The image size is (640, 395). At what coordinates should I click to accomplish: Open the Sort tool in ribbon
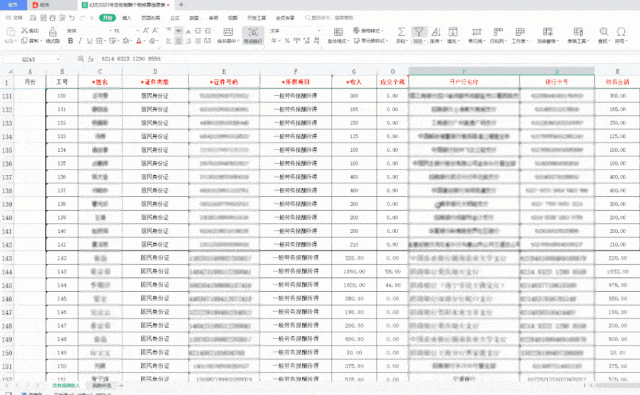436,32
